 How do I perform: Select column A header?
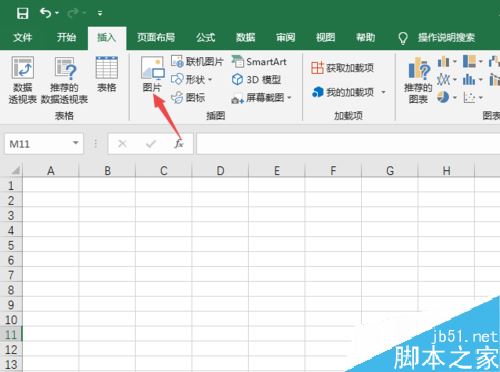(51, 171)
